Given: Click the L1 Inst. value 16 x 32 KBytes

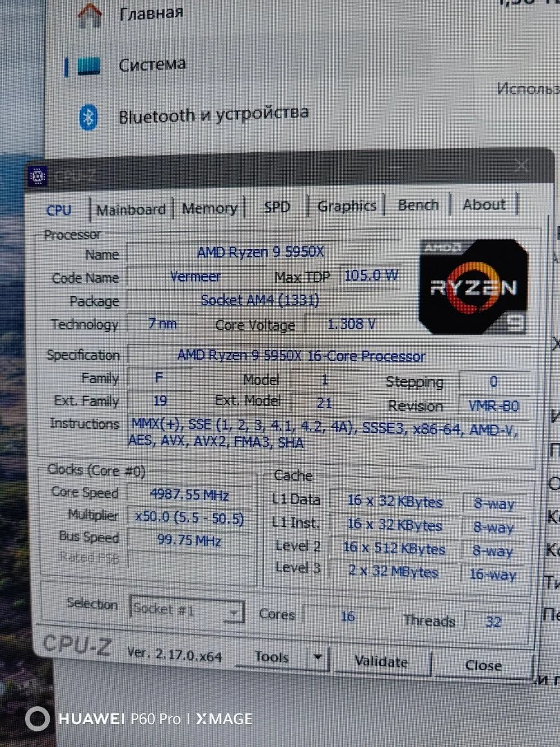Looking at the screenshot, I should click(394, 524).
